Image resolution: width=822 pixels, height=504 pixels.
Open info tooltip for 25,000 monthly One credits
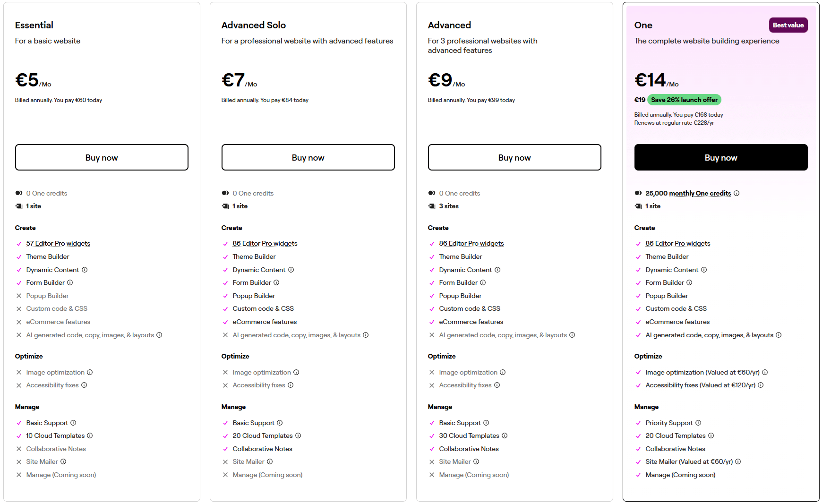point(736,193)
